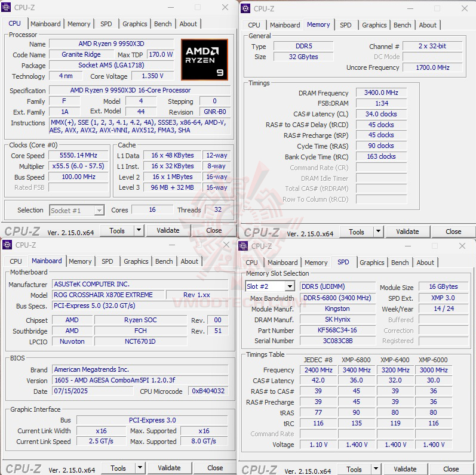Click Validate button in Memory window

click(407, 232)
